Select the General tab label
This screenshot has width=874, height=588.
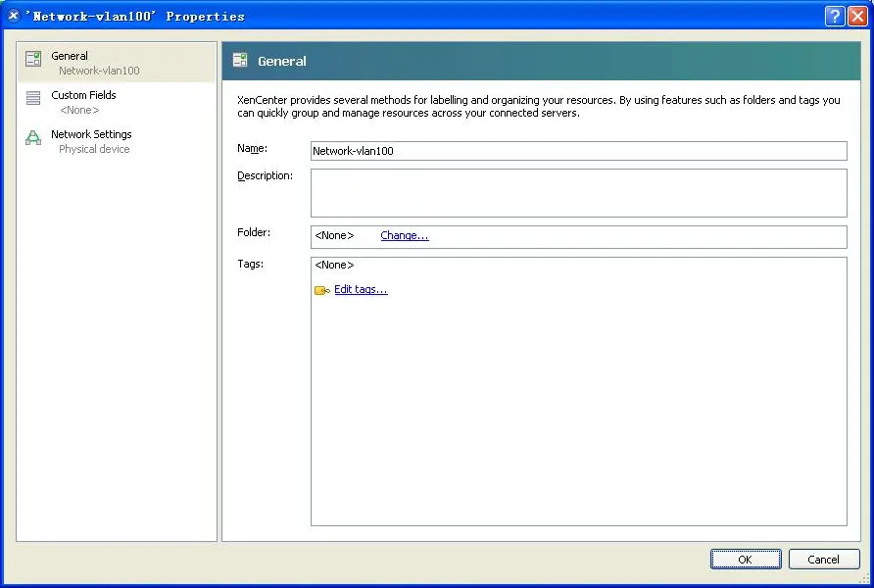pos(70,56)
